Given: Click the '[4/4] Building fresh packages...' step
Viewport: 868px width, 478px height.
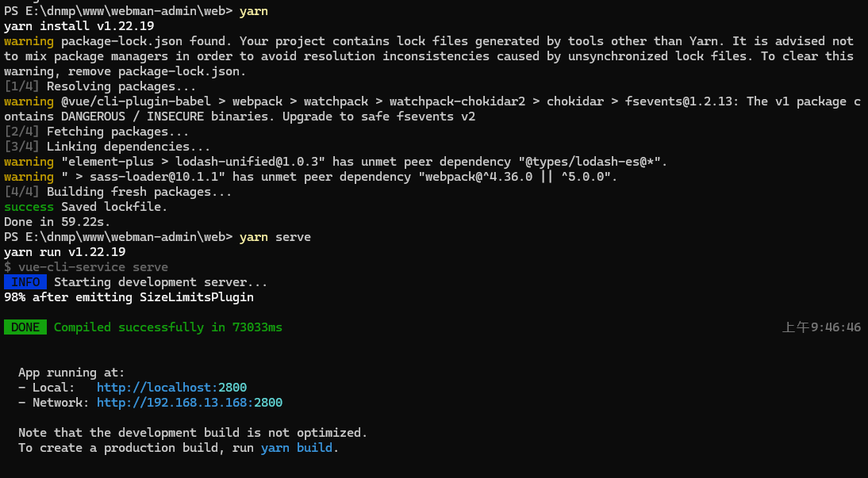Looking at the screenshot, I should tap(118, 192).
